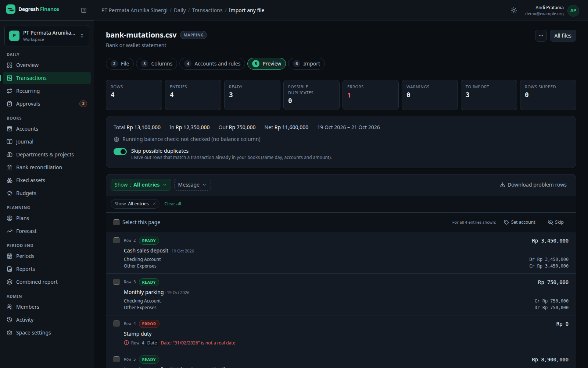Tick the checkbox for Row 3
588x368 pixels.
pyautogui.click(x=116, y=282)
